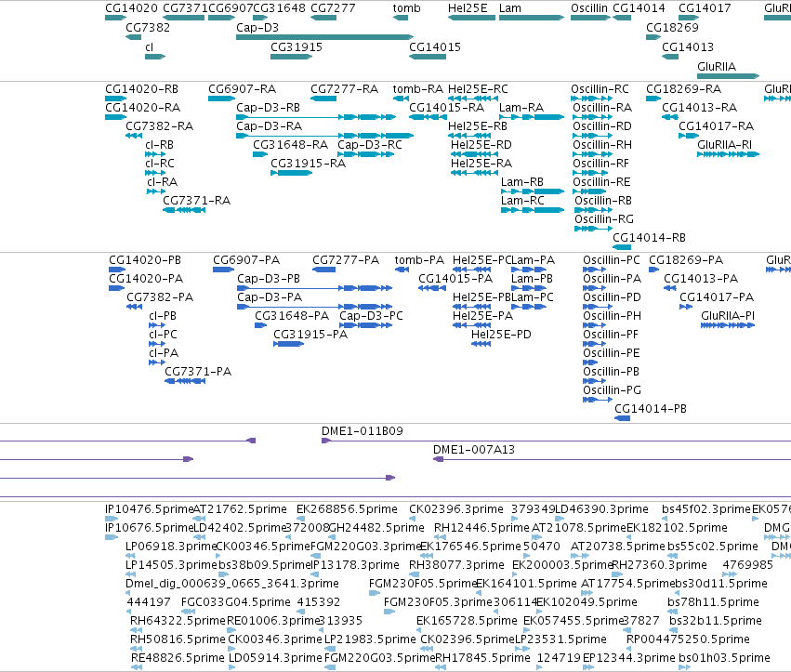The width and height of the screenshot is (791, 672).
Task: Click EST label FGC033G04.5prime
Action: coord(235,602)
